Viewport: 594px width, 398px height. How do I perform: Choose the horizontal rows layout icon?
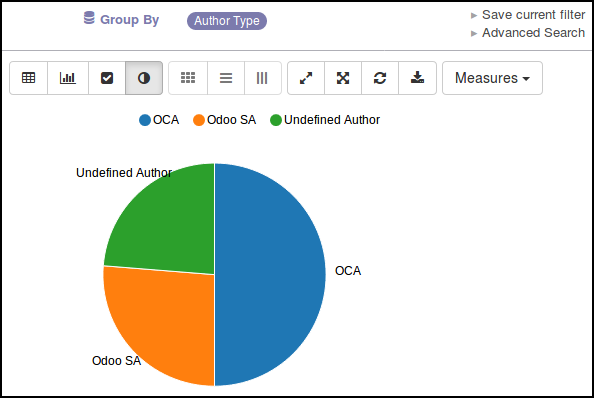click(226, 78)
